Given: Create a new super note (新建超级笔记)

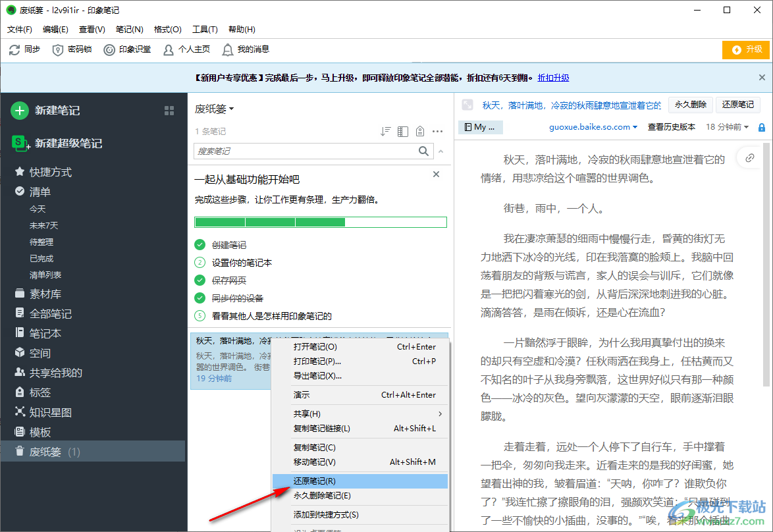Looking at the screenshot, I should 57,143.
